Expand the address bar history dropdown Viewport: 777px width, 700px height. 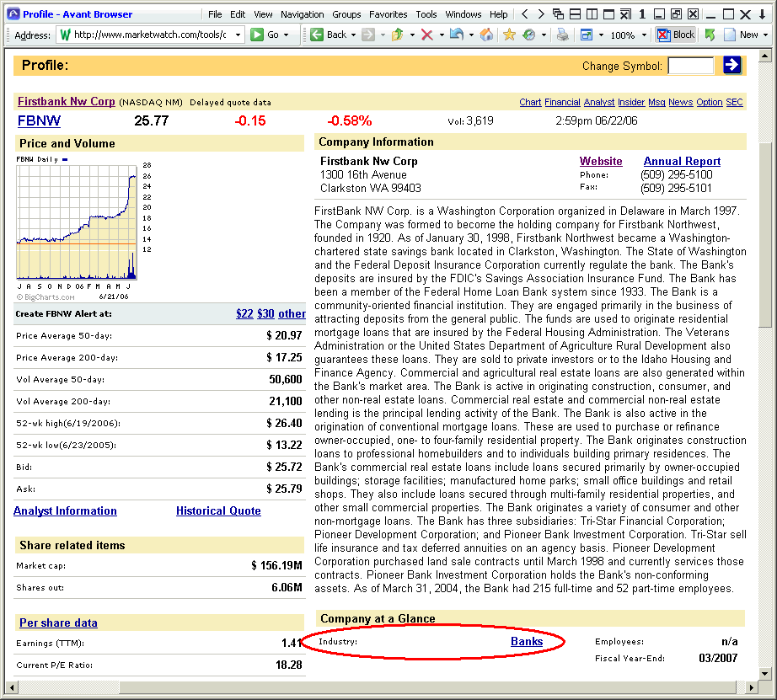tap(236, 35)
